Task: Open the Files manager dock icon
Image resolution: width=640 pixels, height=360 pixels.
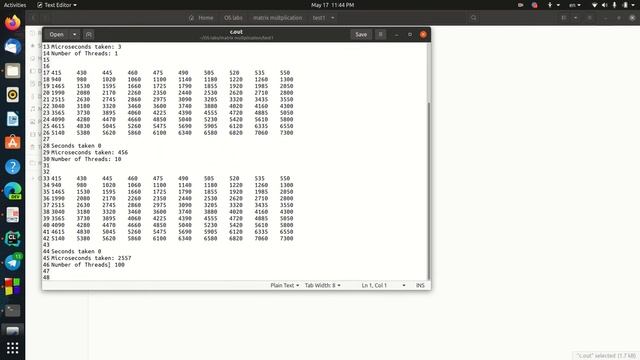Action: click(x=13, y=71)
